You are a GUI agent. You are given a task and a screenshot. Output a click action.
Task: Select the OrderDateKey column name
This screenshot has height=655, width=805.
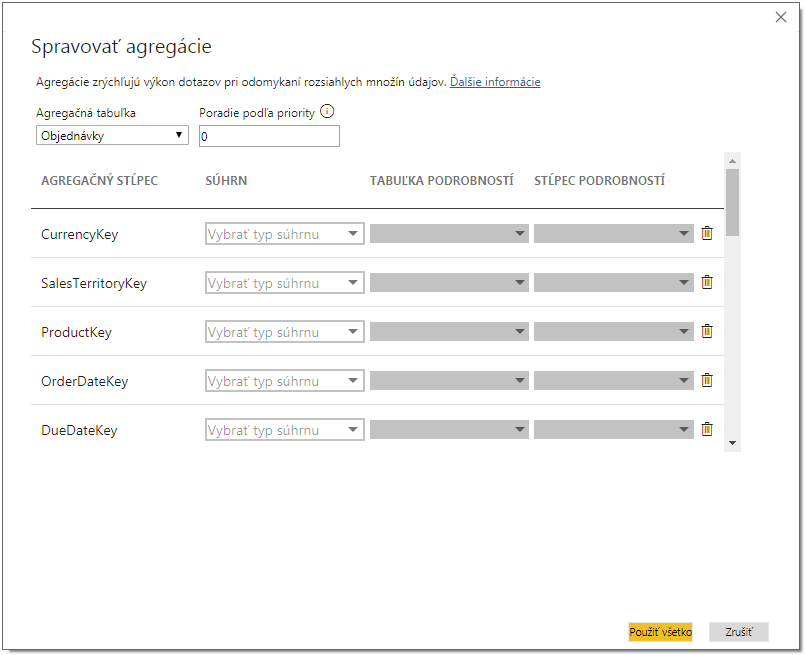pos(85,381)
